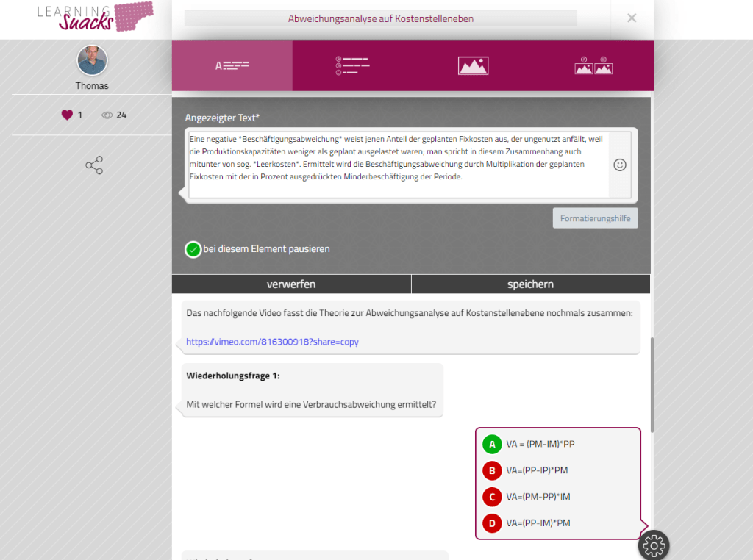Click Thomas's profile avatar
Screen dimensions: 753x560
click(92, 61)
